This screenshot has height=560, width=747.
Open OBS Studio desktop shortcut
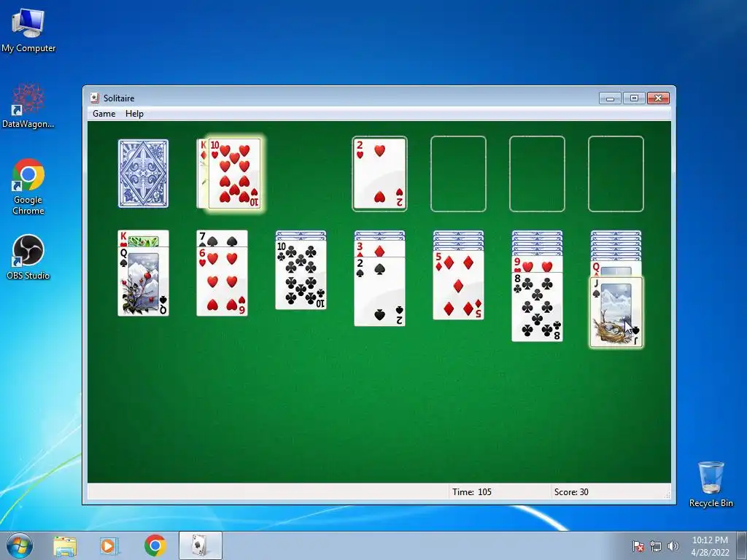tap(28, 257)
